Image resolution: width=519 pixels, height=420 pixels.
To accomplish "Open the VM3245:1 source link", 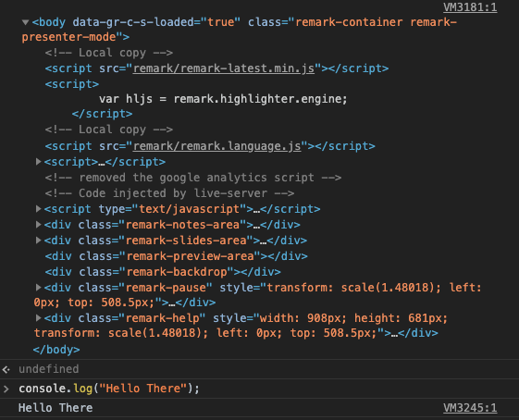I will (470, 408).
